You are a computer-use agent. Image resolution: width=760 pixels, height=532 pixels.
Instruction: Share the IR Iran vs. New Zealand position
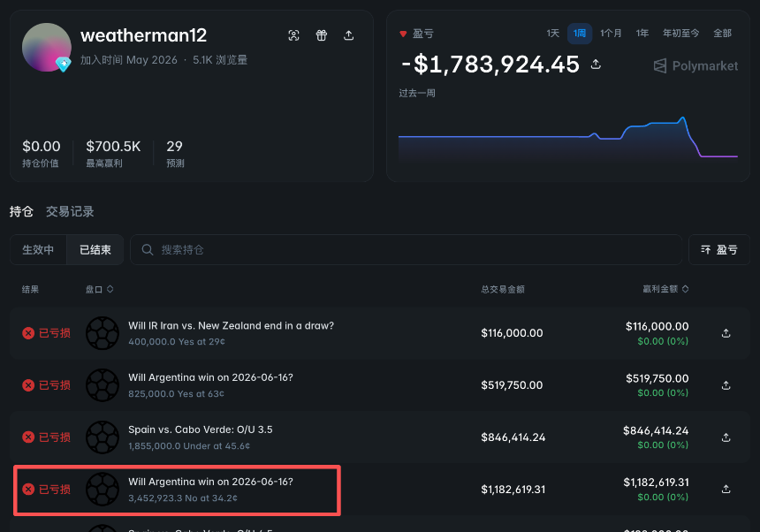click(x=726, y=333)
